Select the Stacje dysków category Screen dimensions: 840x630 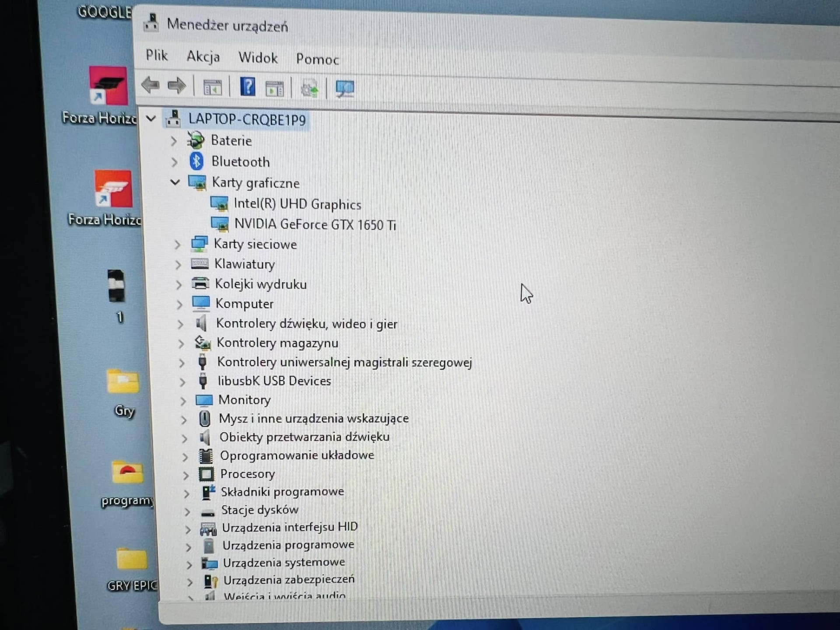pos(259,510)
